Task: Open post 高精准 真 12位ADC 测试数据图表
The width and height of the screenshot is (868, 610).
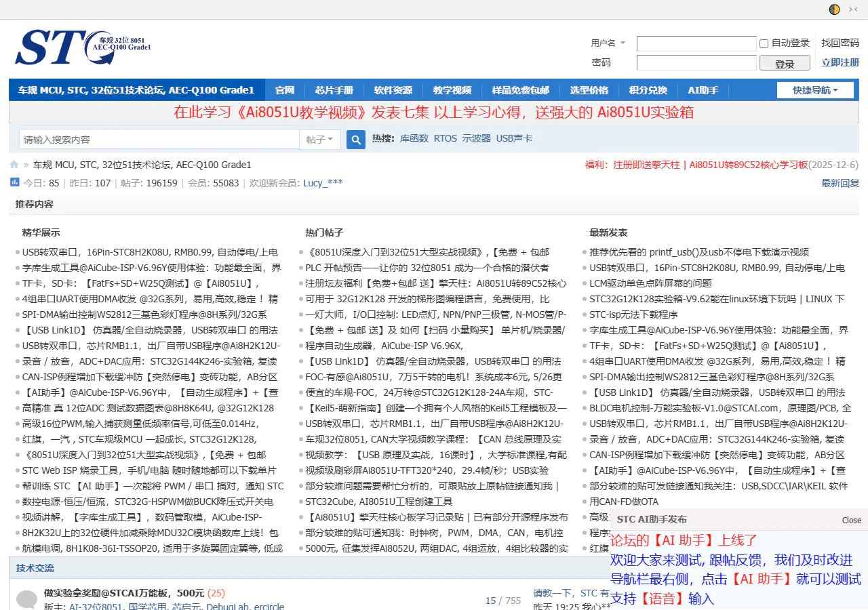Action: [148, 408]
